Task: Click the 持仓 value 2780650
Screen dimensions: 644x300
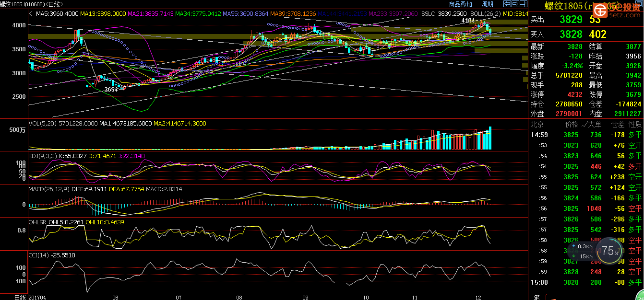Action: [x=569, y=104]
